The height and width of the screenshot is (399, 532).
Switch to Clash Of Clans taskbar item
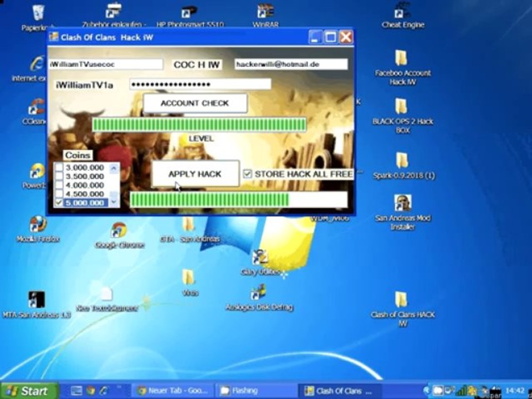[340, 391]
